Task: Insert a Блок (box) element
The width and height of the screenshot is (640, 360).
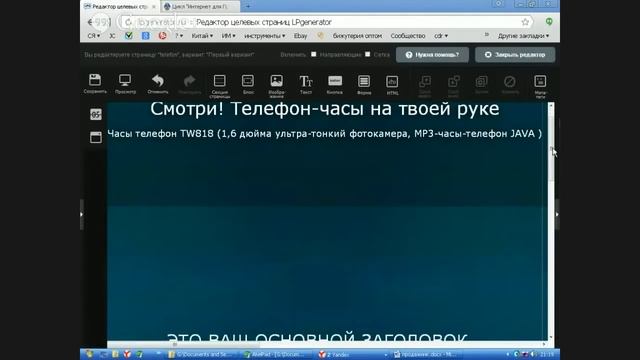Action: coord(248,84)
